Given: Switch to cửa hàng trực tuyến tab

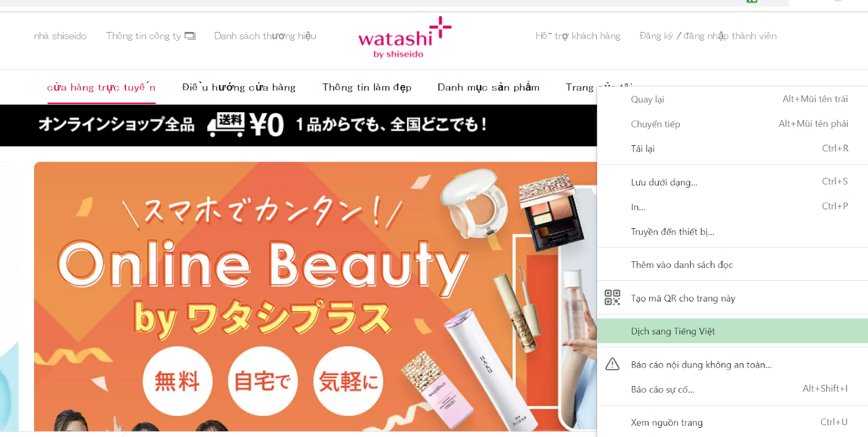Looking at the screenshot, I should point(101,87).
